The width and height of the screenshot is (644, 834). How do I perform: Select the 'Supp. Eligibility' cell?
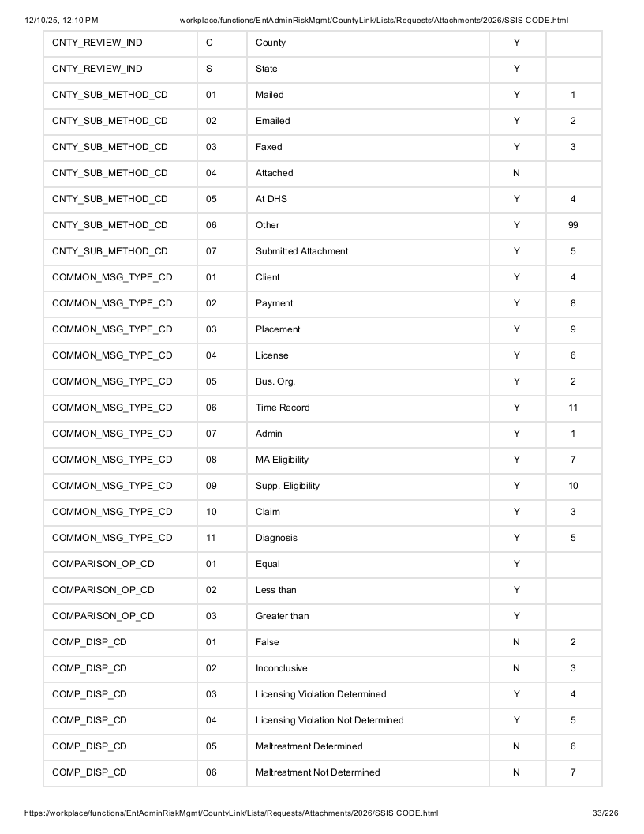[x=368, y=486]
